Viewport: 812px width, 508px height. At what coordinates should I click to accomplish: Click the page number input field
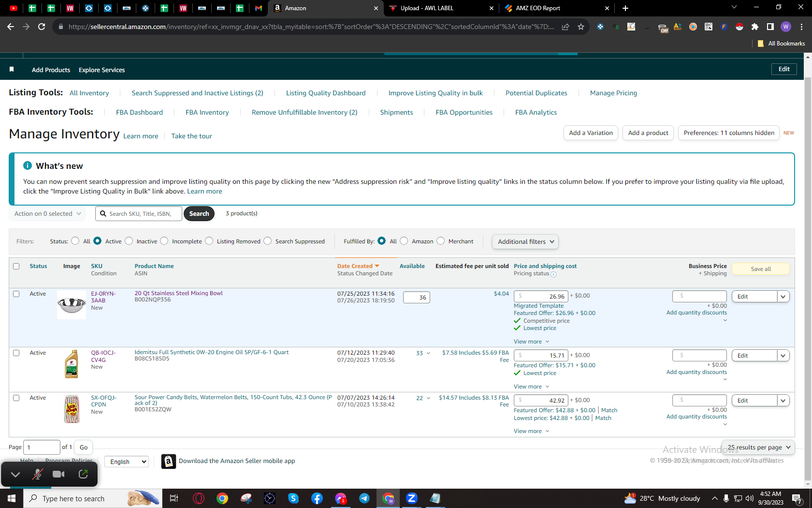(x=42, y=448)
